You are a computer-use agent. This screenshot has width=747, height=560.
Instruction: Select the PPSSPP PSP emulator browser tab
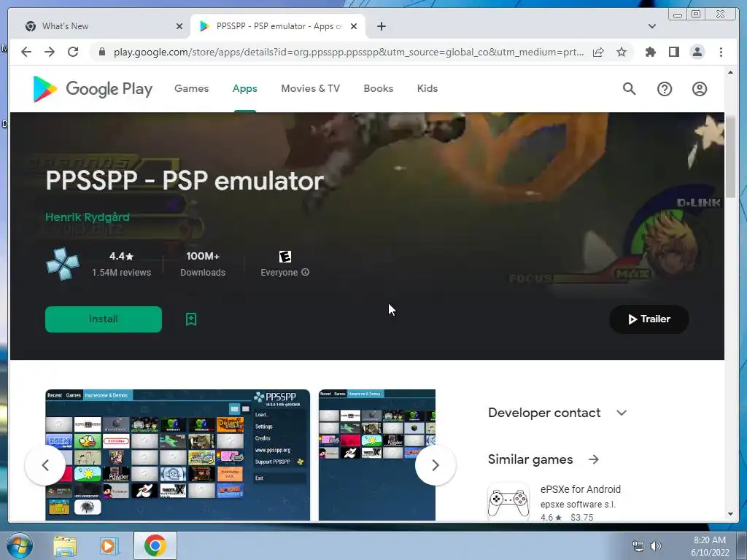(x=278, y=26)
